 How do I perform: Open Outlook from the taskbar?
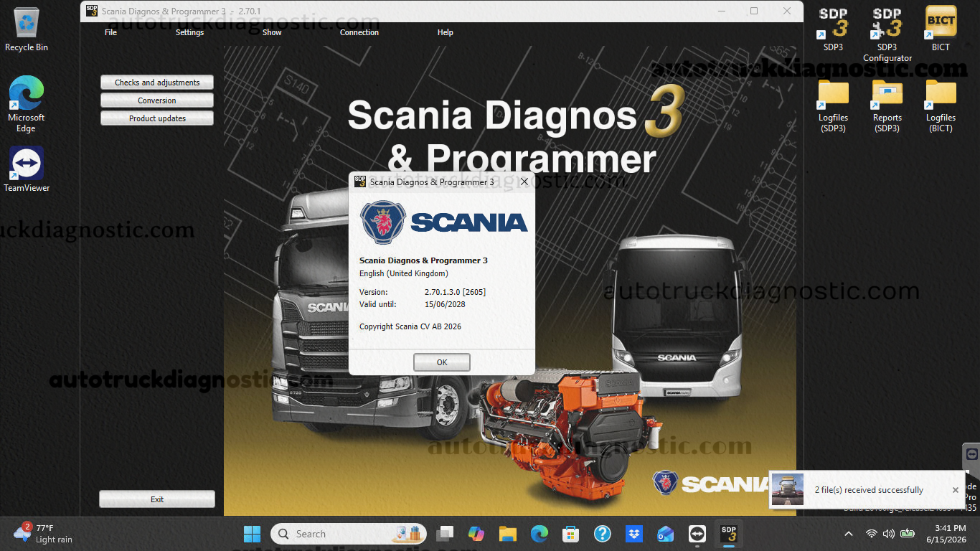click(666, 534)
